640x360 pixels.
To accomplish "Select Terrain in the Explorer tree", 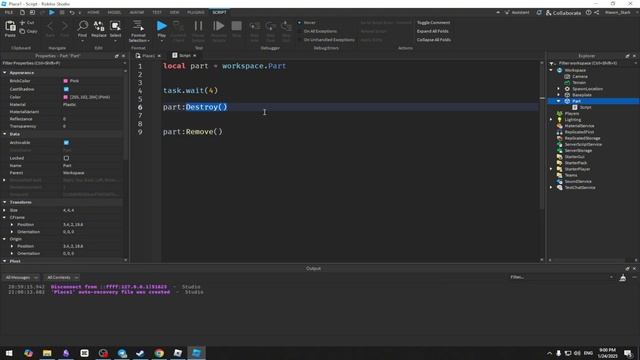I will pyautogui.click(x=579, y=82).
